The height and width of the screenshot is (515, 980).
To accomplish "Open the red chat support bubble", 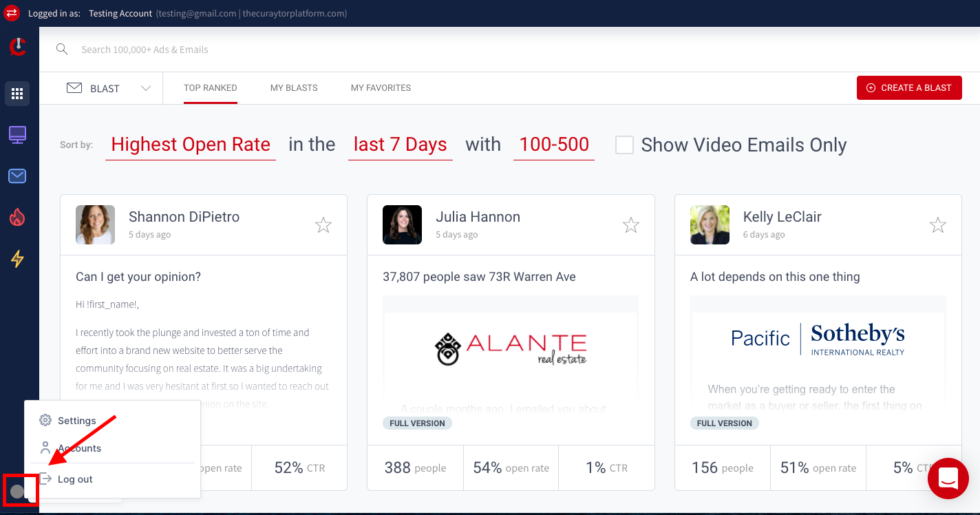I will click(948, 478).
